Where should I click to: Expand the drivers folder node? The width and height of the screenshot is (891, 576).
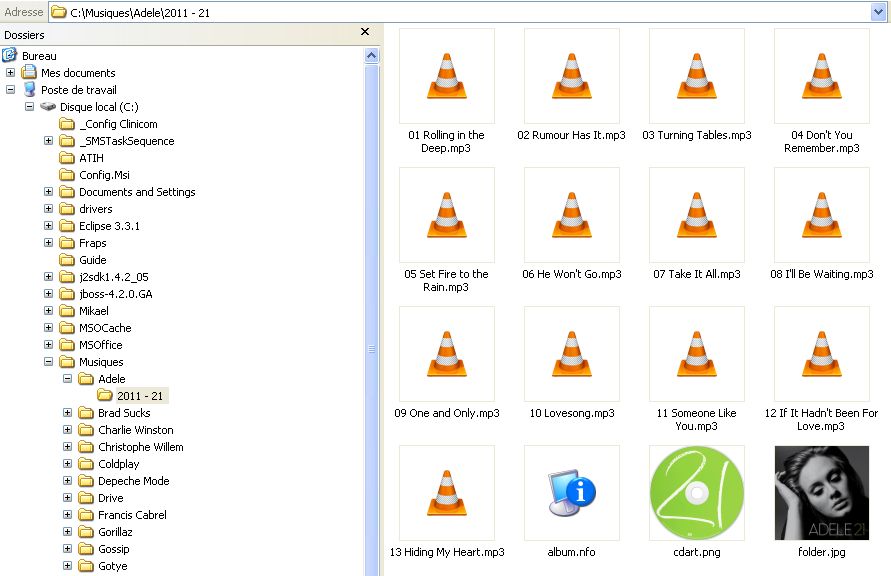(48, 208)
